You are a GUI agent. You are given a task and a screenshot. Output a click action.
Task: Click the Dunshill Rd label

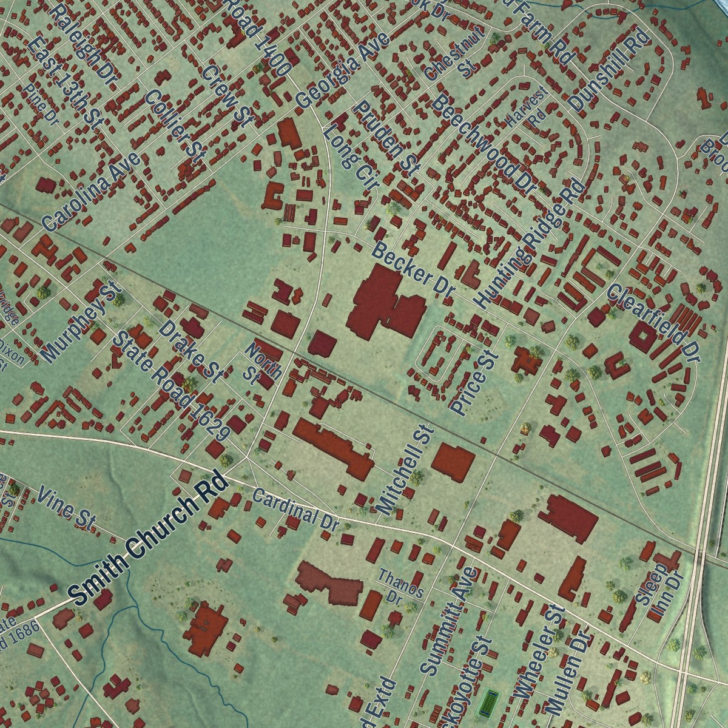(x=608, y=72)
